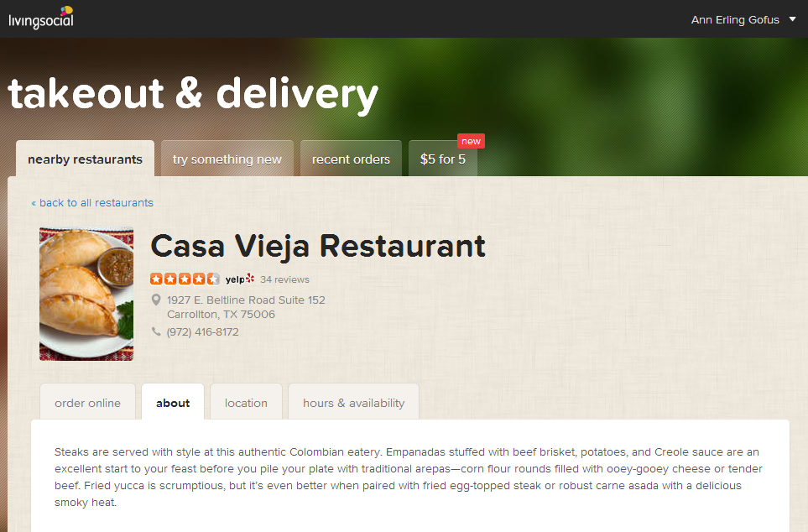Click the LivingSocial logo
808x532 pixels.
pos(41,18)
